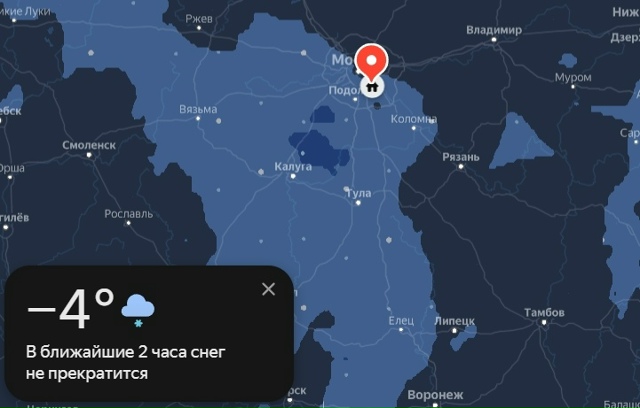Select the Муром city marker
Viewport: 640px width, 408px height.
pyautogui.click(x=573, y=86)
